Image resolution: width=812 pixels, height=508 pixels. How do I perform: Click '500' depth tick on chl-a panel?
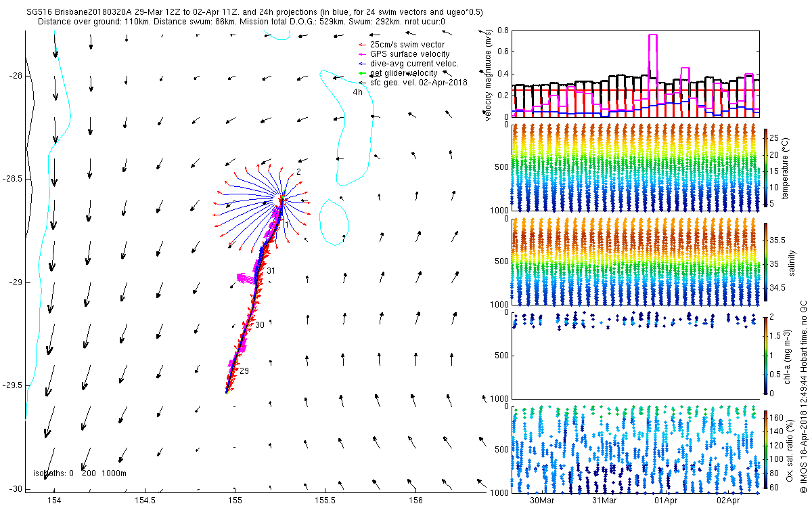[501, 355]
